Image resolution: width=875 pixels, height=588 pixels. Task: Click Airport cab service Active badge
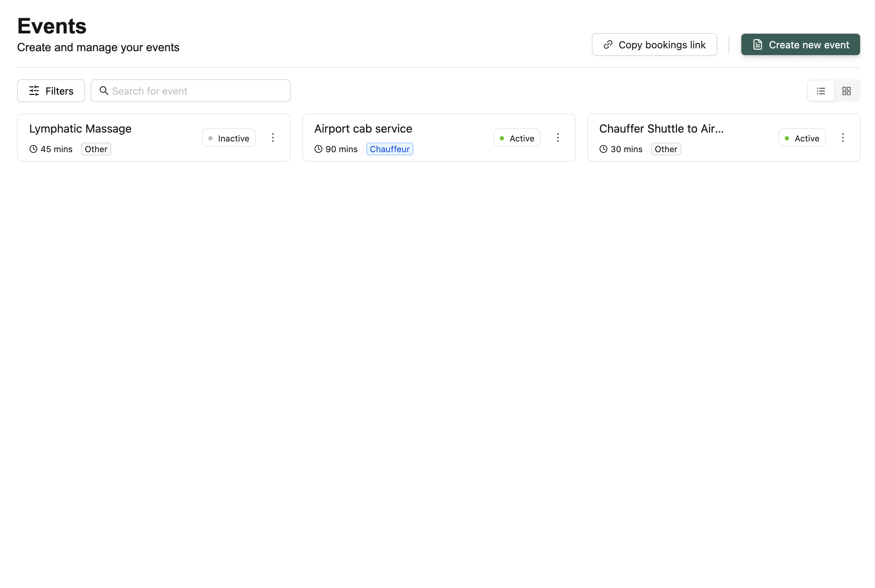tap(517, 138)
